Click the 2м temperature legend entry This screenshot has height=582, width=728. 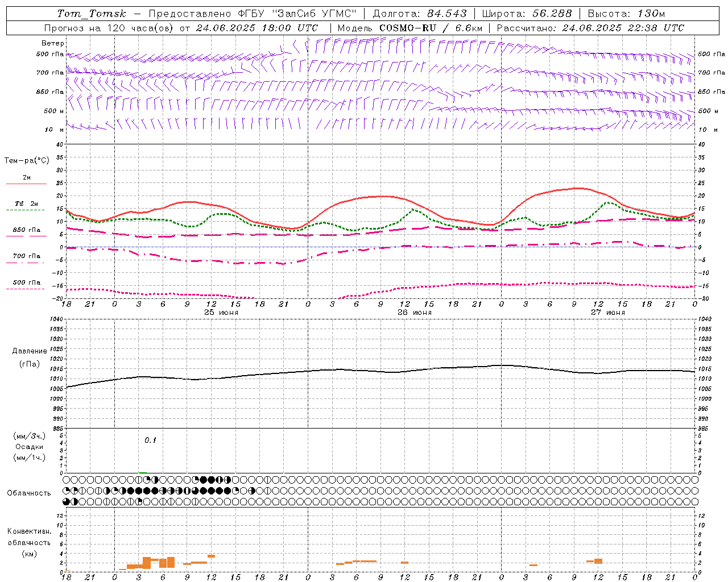pyautogui.click(x=27, y=177)
